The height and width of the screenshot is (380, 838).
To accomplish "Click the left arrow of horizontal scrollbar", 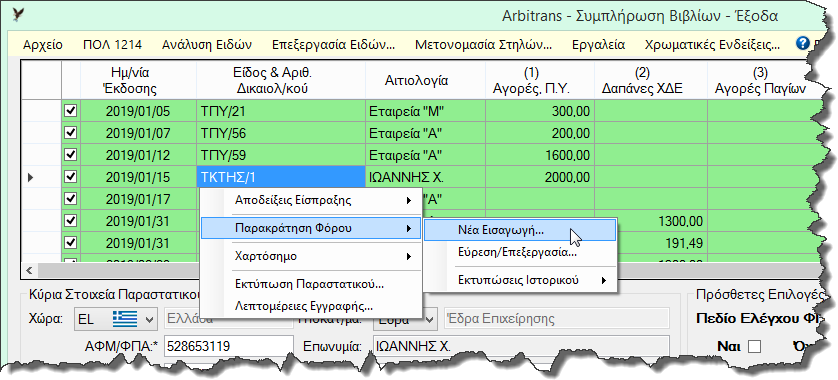I will pyautogui.click(x=29, y=270).
